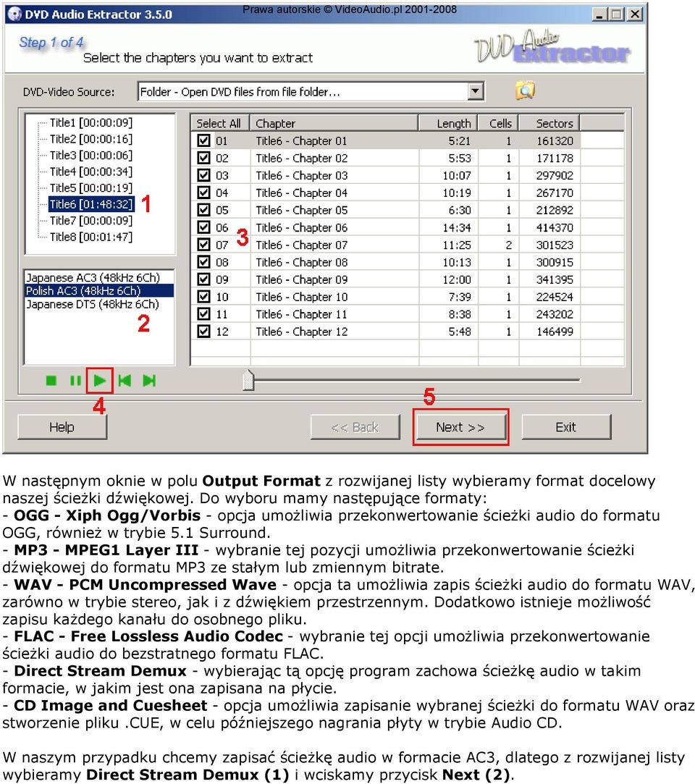The height and width of the screenshot is (784, 695).
Task: Click the playback position slider thumb
Action: click(x=248, y=380)
